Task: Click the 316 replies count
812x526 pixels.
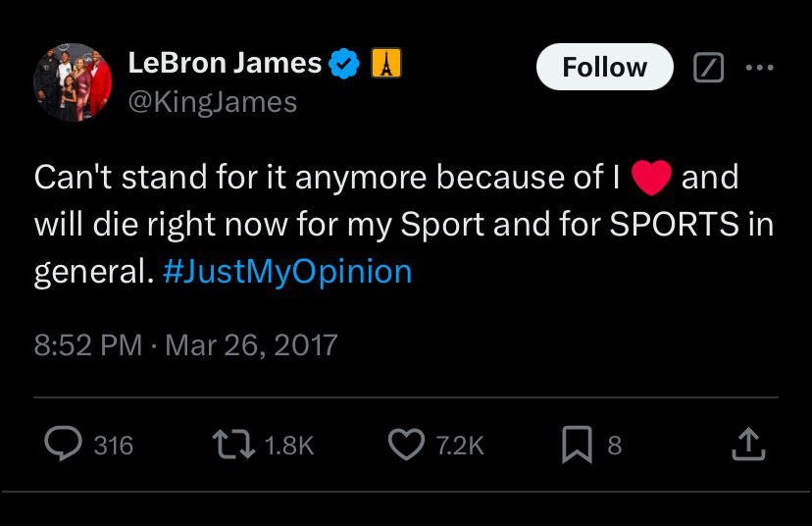Action: (x=113, y=446)
